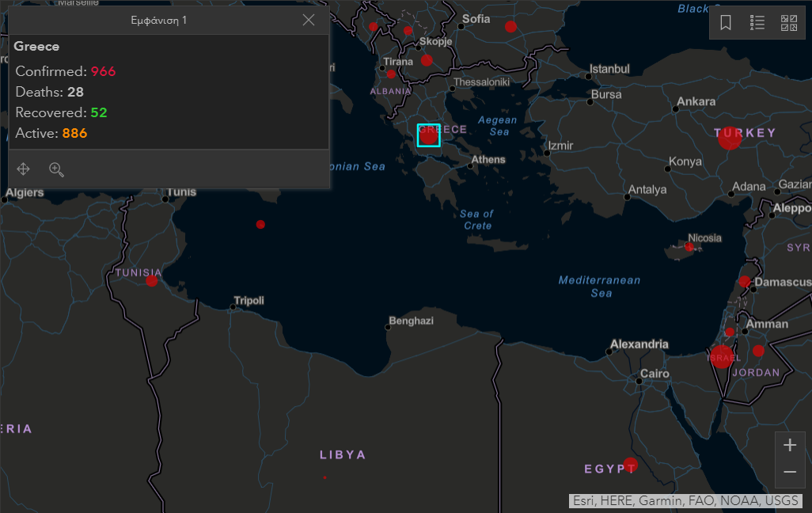Open the legend list icon

(x=757, y=23)
